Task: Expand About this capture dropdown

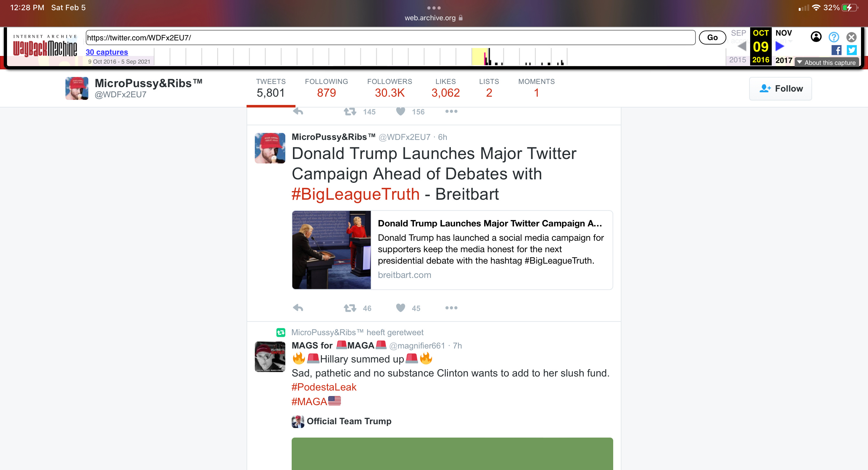Action: (827, 62)
